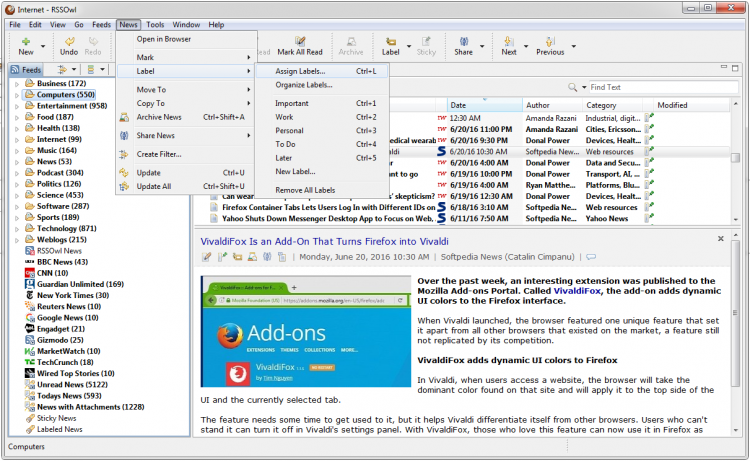
Task: Click the archive icon in article header
Action: [x=252, y=257]
